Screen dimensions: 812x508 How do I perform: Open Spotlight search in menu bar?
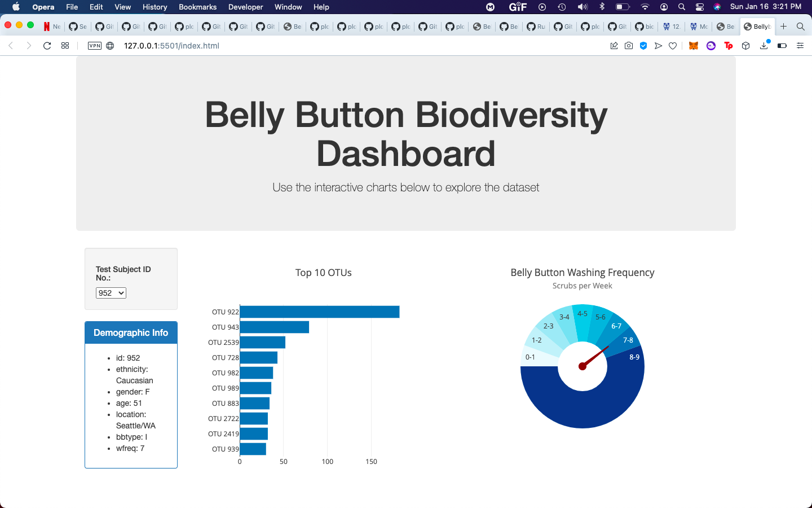pyautogui.click(x=682, y=7)
